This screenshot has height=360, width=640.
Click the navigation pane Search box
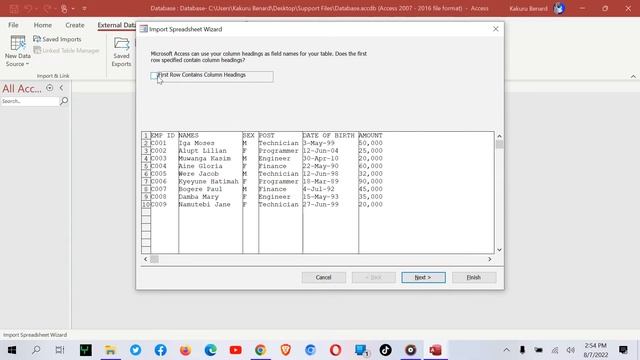point(30,101)
